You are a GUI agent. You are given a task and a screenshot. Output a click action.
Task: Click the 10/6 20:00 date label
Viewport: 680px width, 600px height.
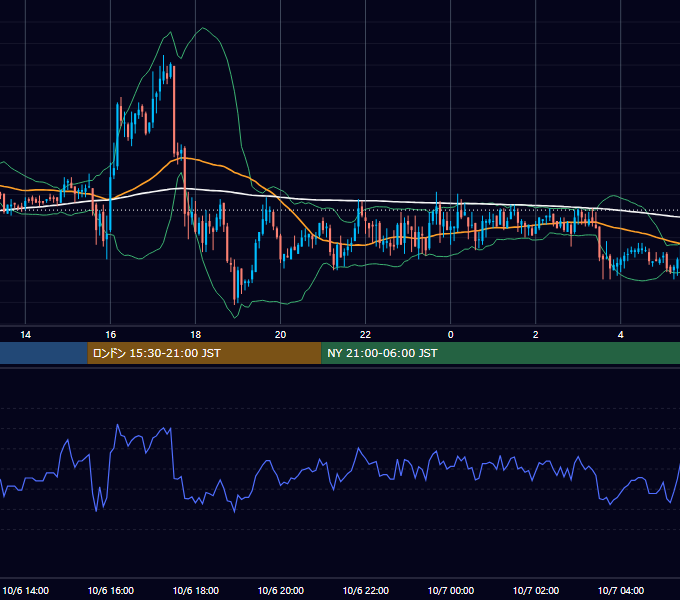coord(281,590)
